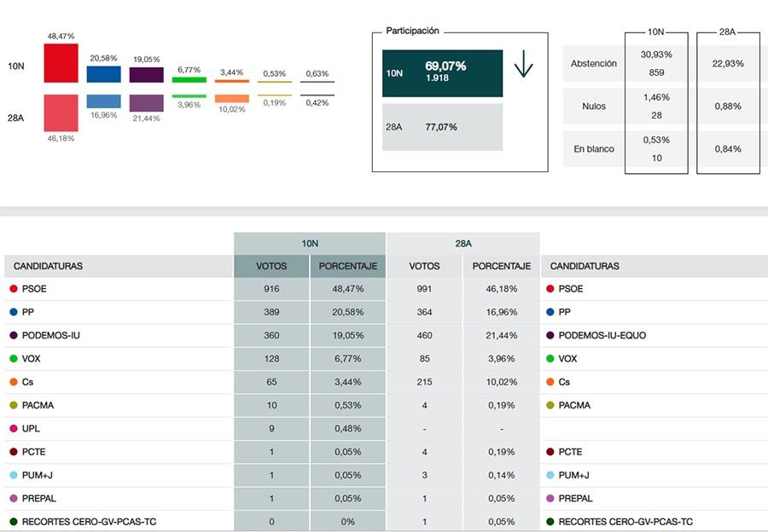This screenshot has width=768, height=532.
Task: Click the orange Cs dot in right candidaturas list
Action: tap(550, 382)
